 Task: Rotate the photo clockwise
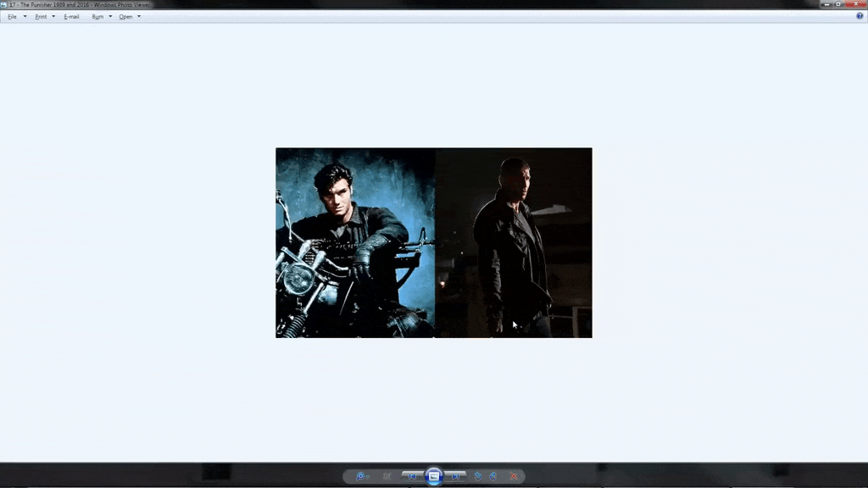point(493,476)
